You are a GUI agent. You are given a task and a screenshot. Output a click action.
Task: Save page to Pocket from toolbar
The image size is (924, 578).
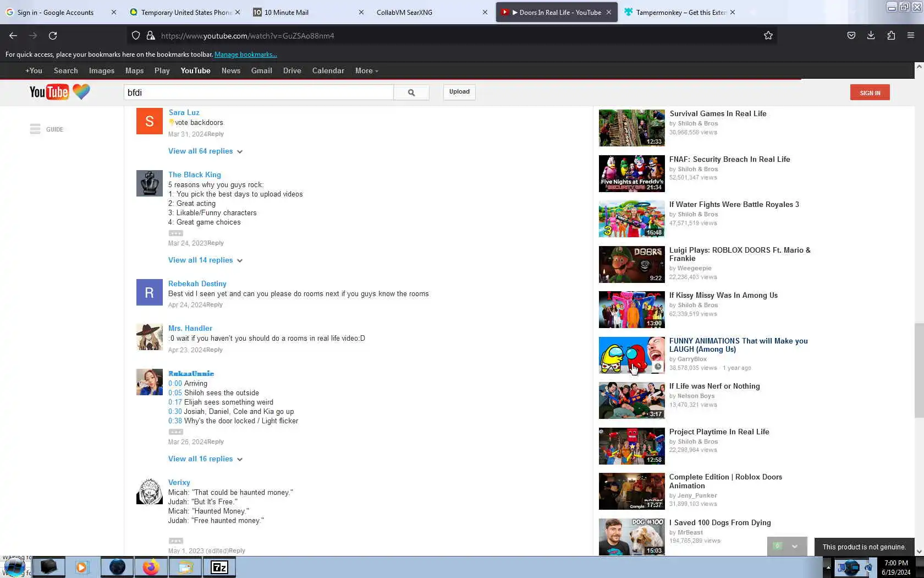tap(851, 36)
